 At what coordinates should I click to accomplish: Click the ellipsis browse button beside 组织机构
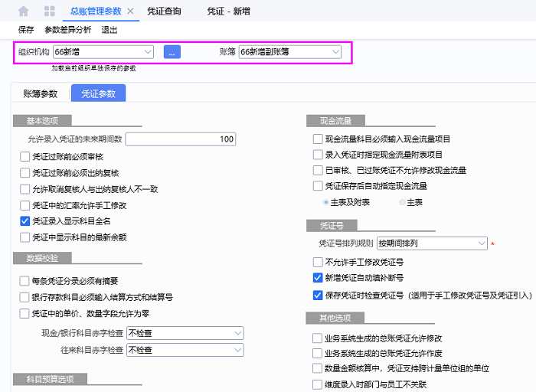(172, 52)
